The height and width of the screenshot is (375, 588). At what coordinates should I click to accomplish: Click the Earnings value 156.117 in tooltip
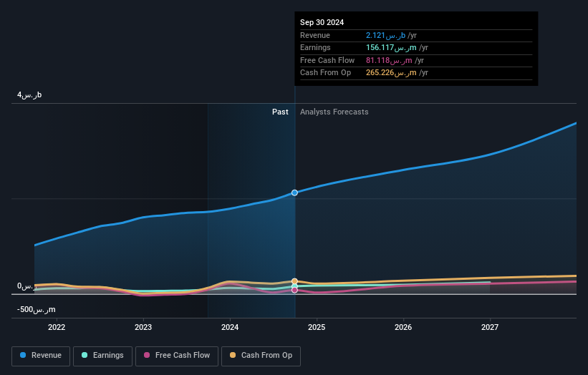tap(391, 47)
